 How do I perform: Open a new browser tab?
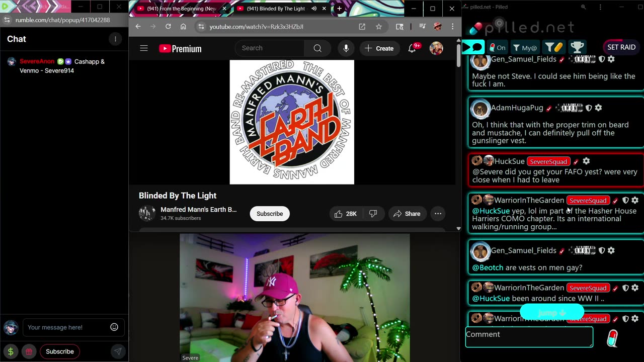[x=339, y=9]
